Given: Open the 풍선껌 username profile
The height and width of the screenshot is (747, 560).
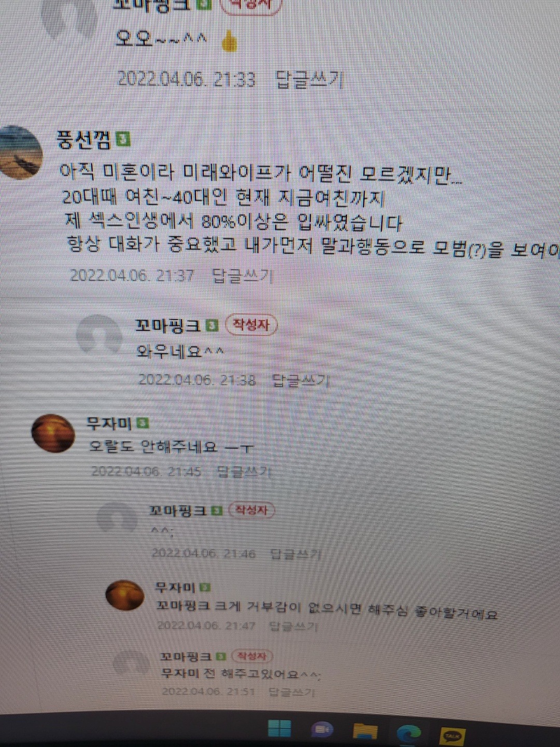Looking at the screenshot, I should pos(84,140).
